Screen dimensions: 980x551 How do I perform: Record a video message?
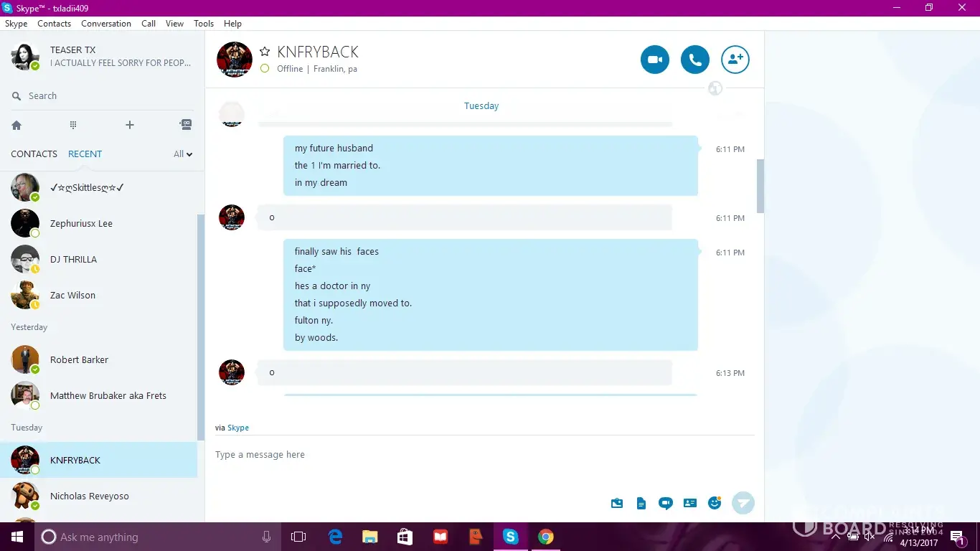pyautogui.click(x=666, y=503)
